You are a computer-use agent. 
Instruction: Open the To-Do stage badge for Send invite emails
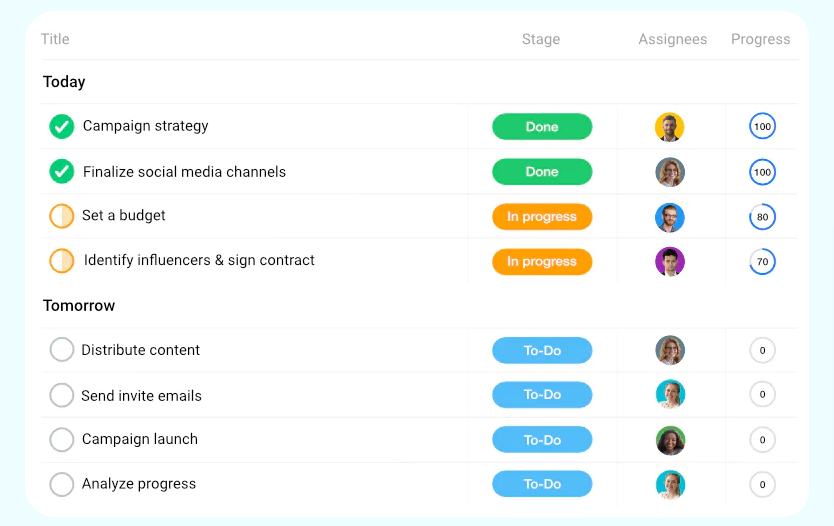[x=542, y=395]
